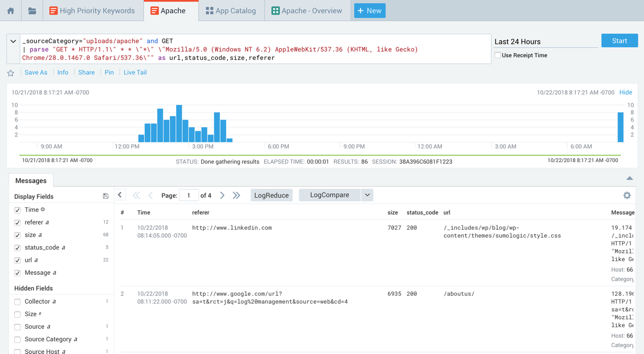Image resolution: width=644 pixels, height=354 pixels.
Task: Go to next results page
Action: [x=222, y=195]
